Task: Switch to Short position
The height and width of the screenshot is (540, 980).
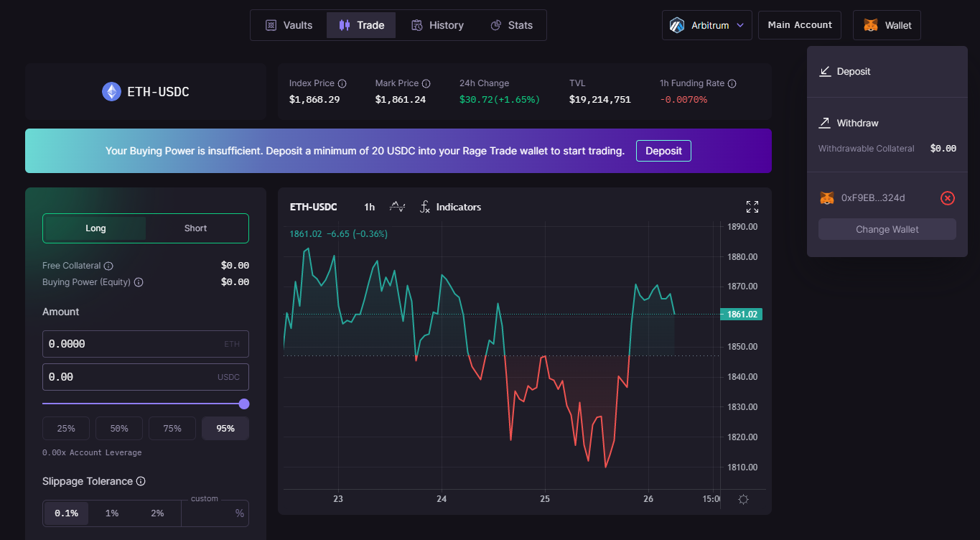Action: coord(196,228)
